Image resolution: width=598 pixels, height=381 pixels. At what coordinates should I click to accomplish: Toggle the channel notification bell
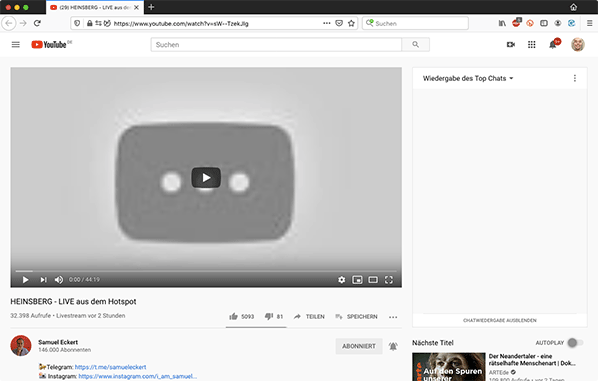tap(393, 346)
